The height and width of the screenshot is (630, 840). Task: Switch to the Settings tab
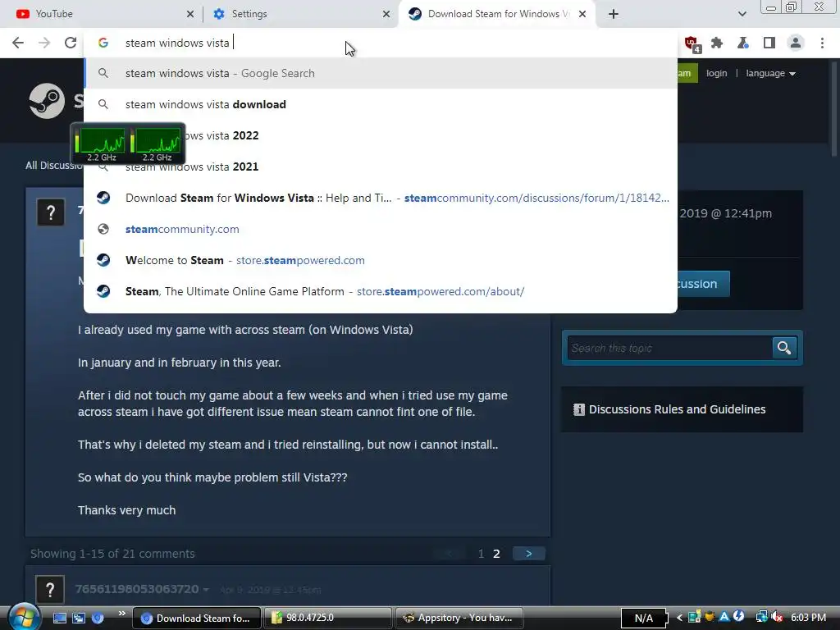[x=300, y=14]
